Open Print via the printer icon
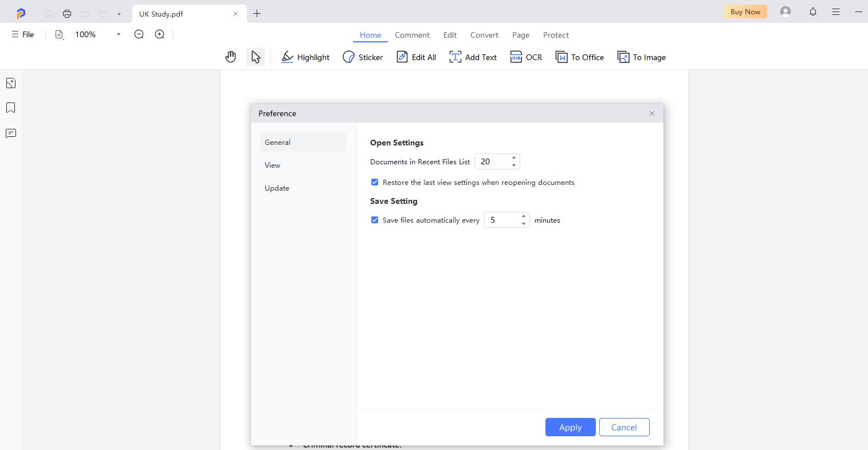The height and width of the screenshot is (450, 868). (67, 14)
